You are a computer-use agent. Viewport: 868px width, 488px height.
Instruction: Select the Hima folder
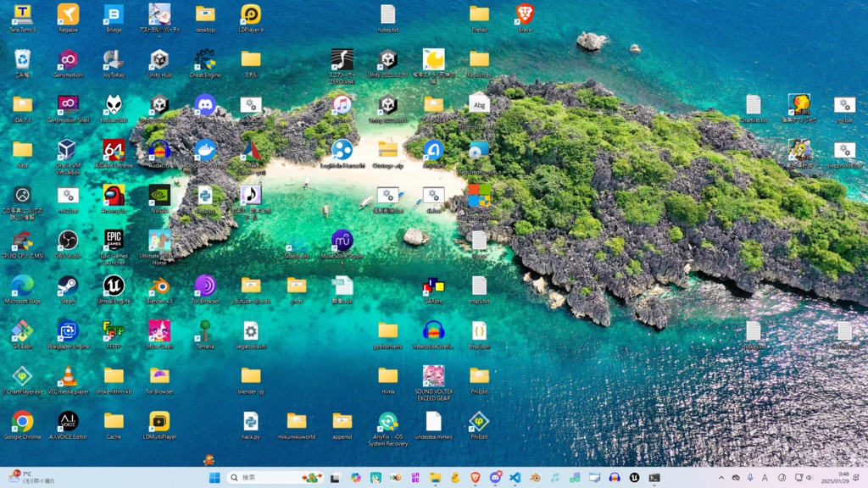click(388, 380)
